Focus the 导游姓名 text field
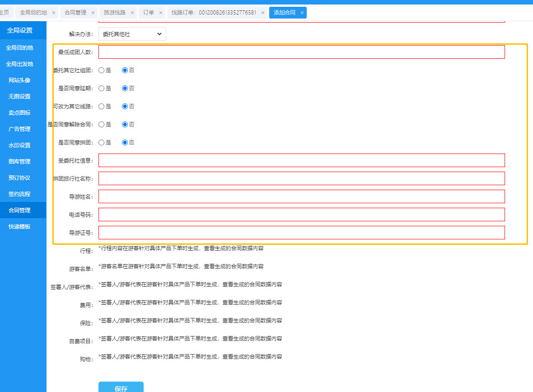This screenshot has width=533, height=392. 301,196
